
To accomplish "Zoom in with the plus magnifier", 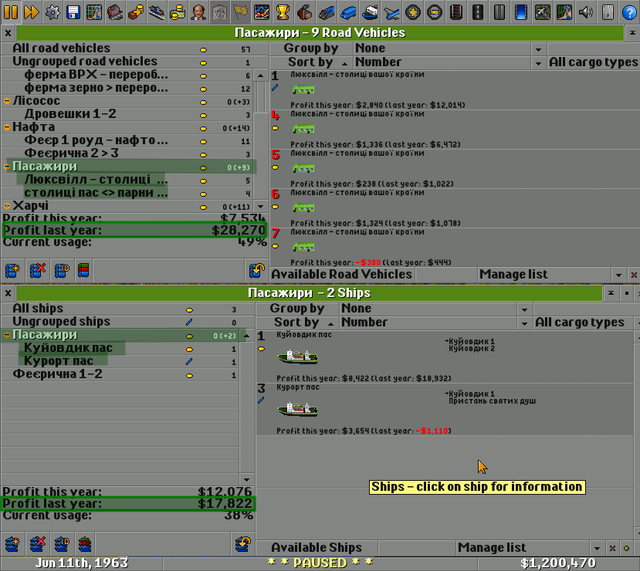I will tap(413, 11).
